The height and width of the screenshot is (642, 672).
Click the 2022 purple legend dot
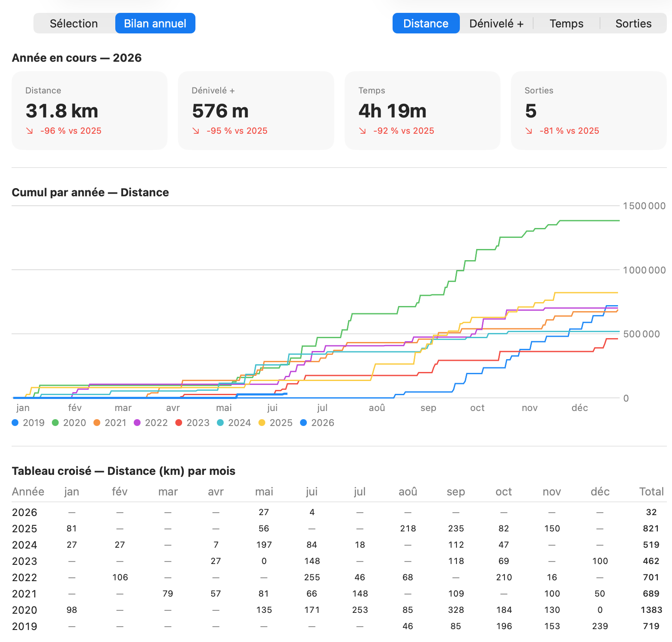click(137, 423)
